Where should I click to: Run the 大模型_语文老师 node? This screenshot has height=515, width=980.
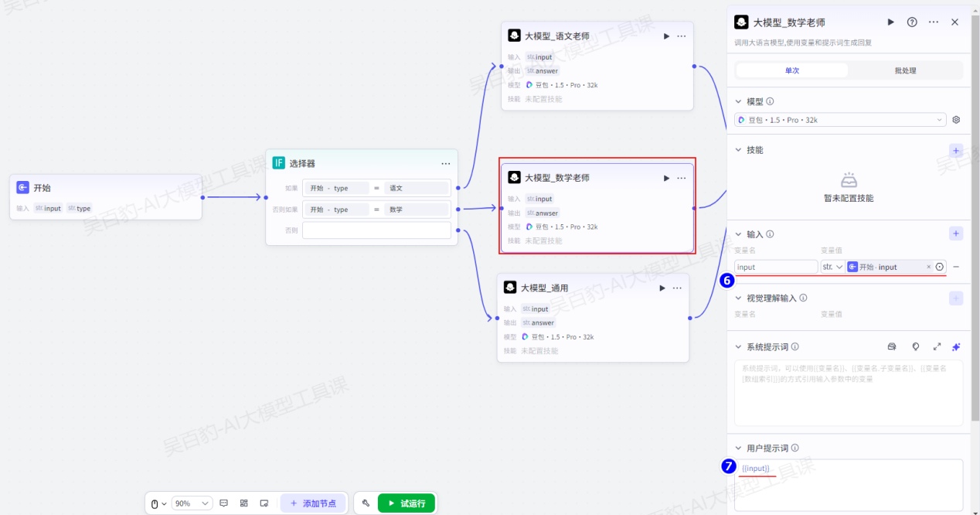[x=666, y=36]
